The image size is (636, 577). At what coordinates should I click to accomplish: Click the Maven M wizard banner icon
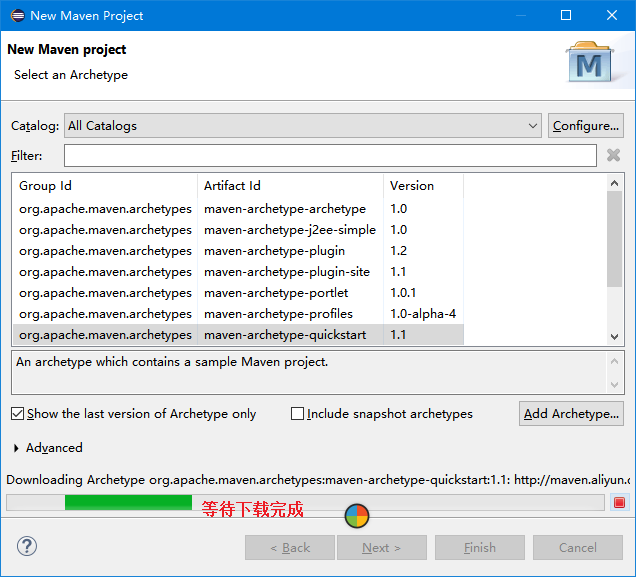[590, 62]
